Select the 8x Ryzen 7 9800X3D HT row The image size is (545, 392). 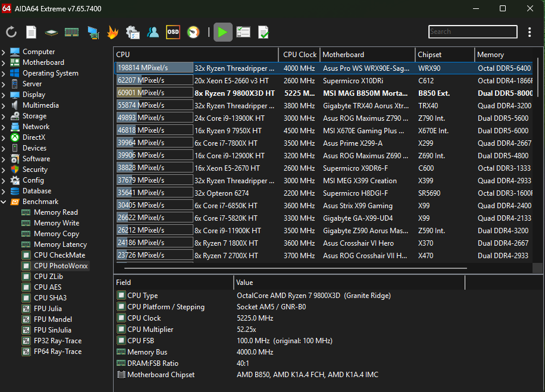point(323,93)
